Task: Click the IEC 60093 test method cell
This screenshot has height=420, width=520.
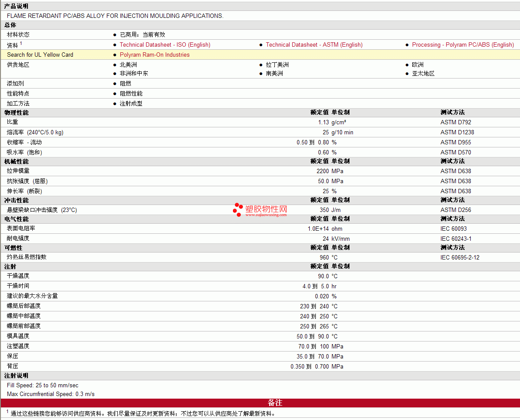Action: (x=453, y=229)
